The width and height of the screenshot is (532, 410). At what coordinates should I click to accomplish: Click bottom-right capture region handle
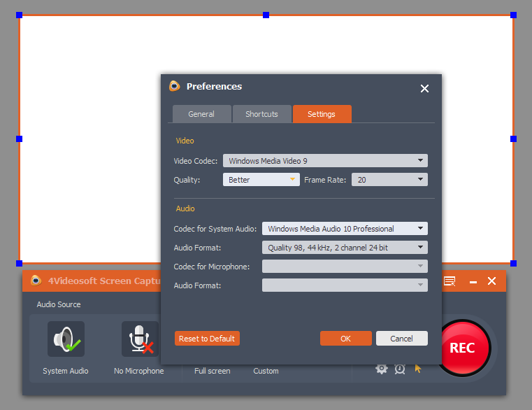pos(513,263)
